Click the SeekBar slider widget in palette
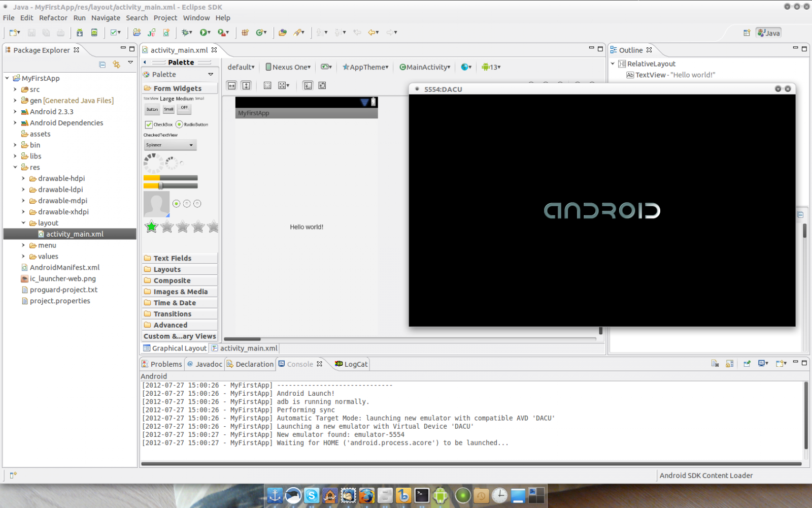The height and width of the screenshot is (508, 812). [x=171, y=186]
